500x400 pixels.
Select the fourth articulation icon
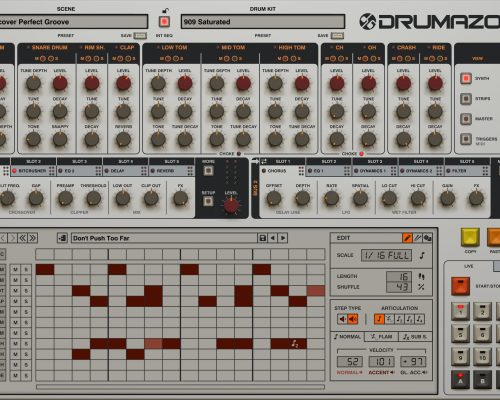click(x=409, y=319)
